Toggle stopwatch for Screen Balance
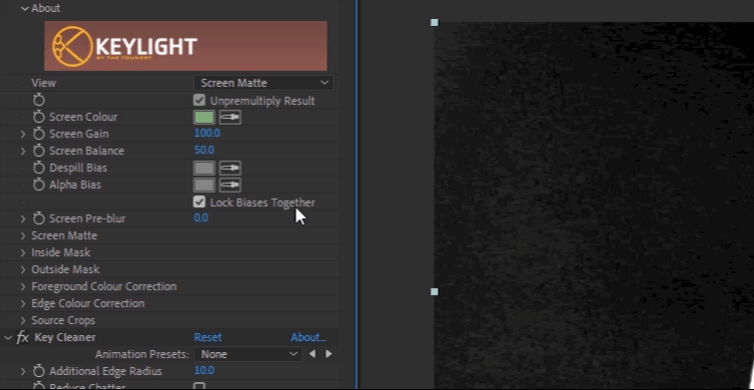Screen dimensions: 754x390 [39, 151]
